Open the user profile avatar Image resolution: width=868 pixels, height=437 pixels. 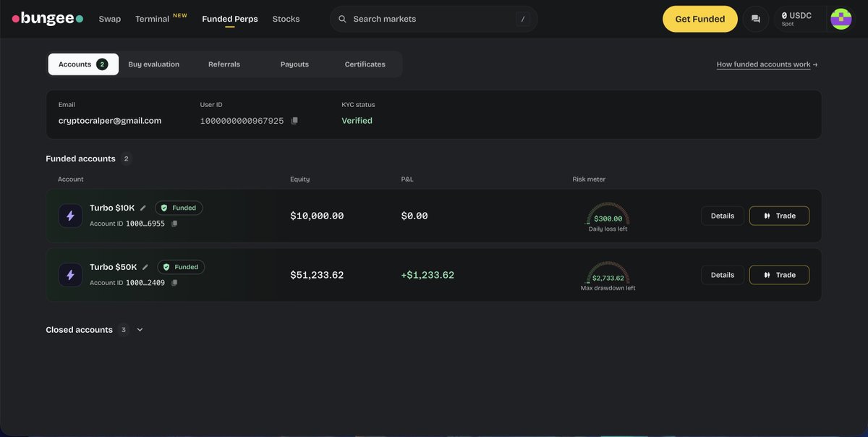coord(841,19)
